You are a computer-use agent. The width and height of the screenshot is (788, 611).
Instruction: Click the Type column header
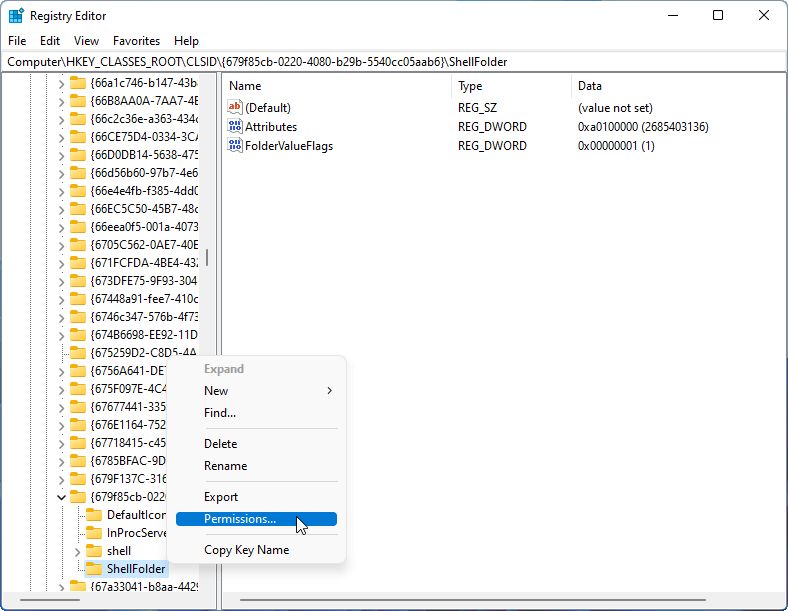[x=511, y=86]
